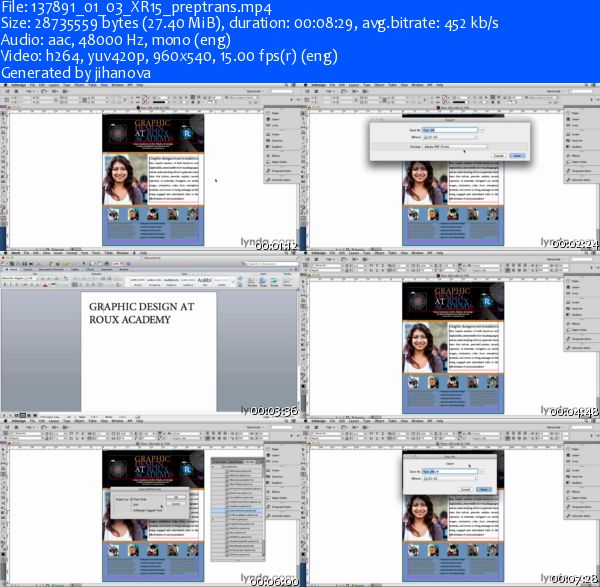
Task: Click Cancel in 00:02:24 Export dialog
Action: tap(499, 155)
